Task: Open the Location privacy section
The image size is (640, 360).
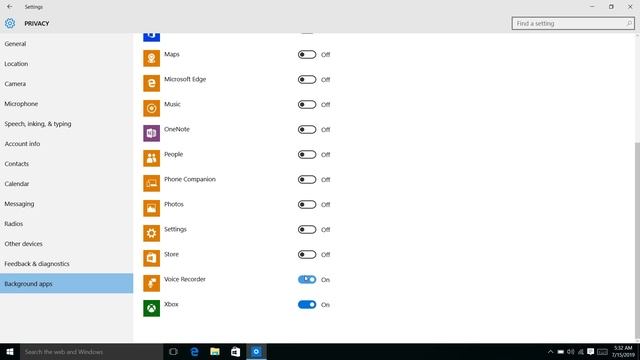Action: click(66, 64)
